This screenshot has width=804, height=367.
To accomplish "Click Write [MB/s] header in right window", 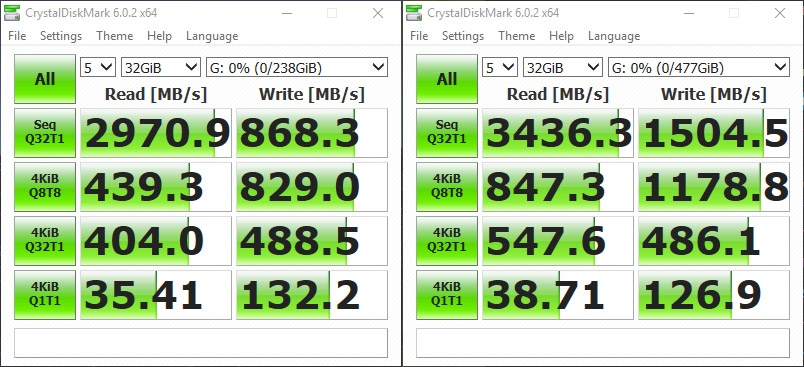I will click(x=714, y=94).
